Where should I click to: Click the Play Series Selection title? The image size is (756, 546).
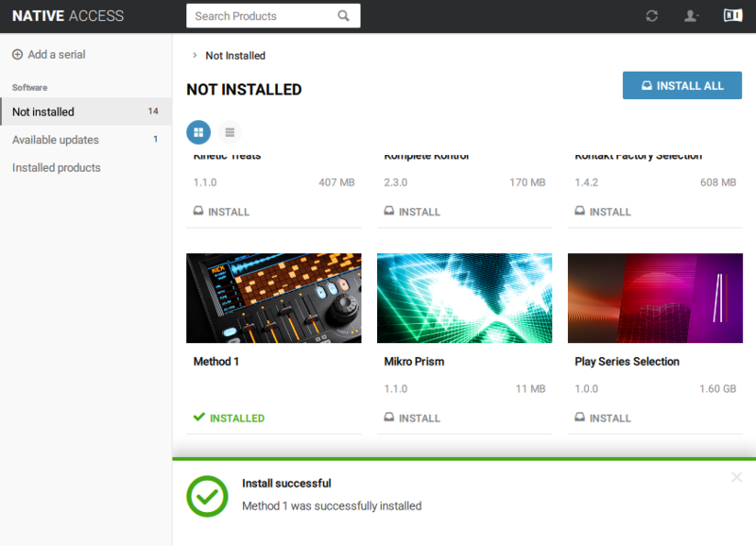point(627,362)
